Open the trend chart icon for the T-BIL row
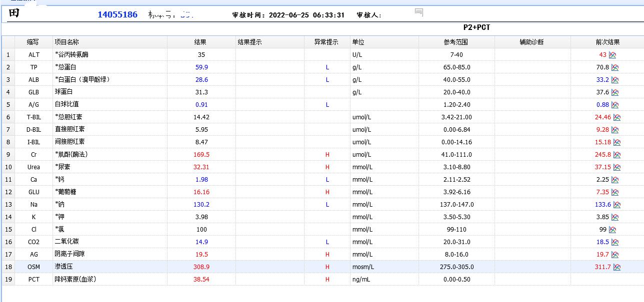This screenshot has height=302, width=644. pyautogui.click(x=617, y=117)
